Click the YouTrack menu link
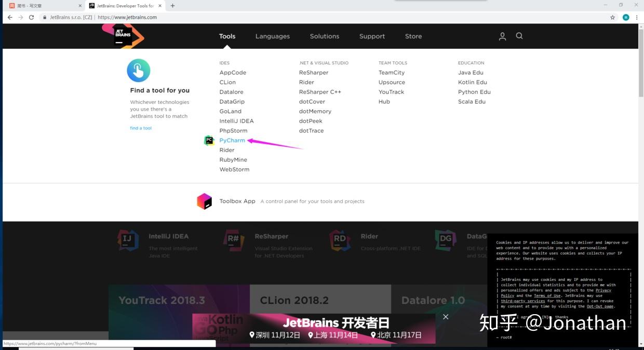 (391, 92)
